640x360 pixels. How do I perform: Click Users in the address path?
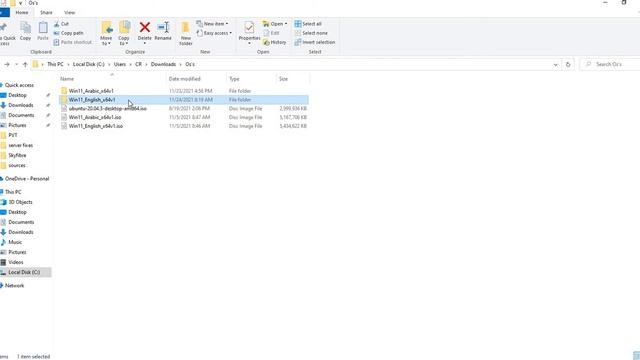point(120,64)
